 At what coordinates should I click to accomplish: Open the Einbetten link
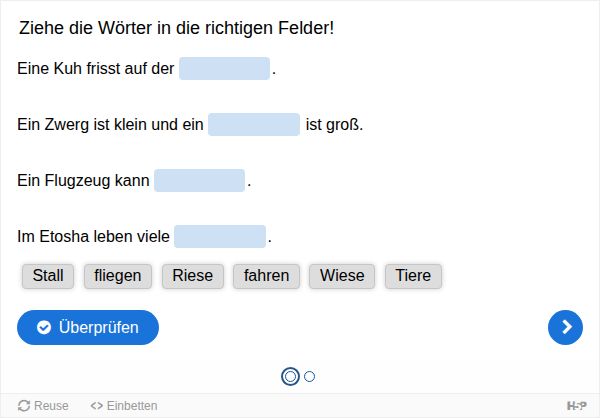[x=124, y=406]
